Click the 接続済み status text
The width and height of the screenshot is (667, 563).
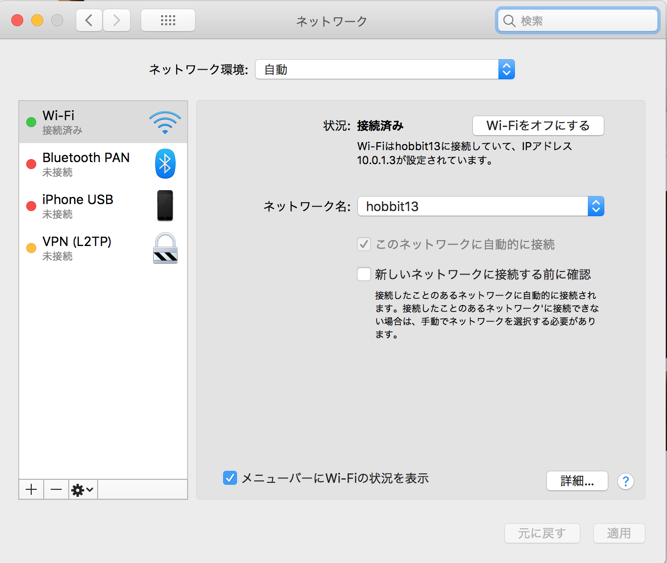pyautogui.click(x=380, y=126)
